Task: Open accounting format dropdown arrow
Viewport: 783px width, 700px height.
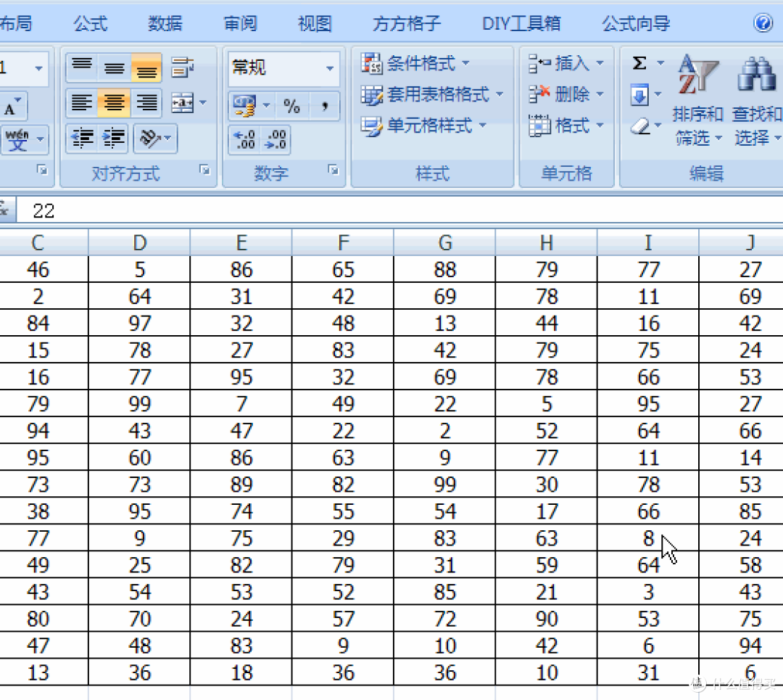Action: 267,106
